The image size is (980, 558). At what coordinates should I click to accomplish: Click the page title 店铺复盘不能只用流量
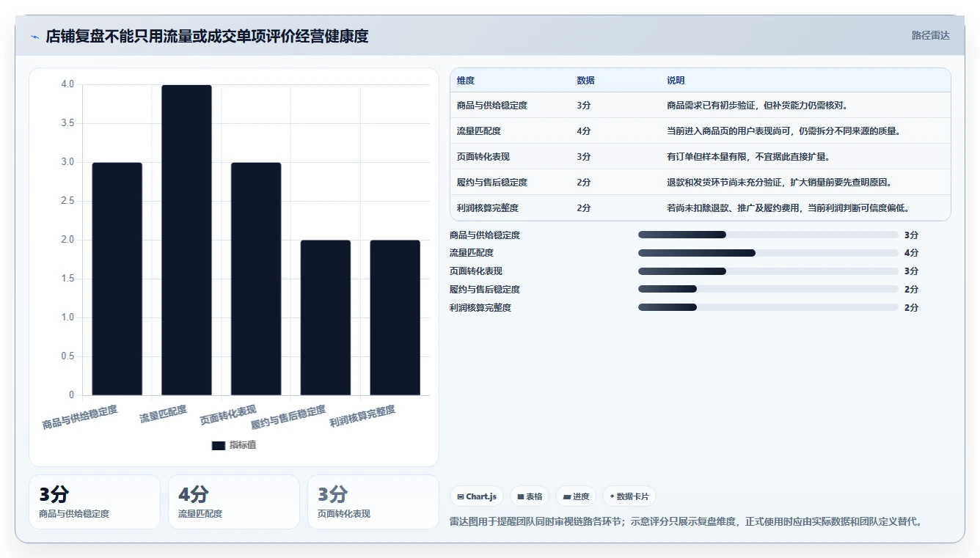pos(207,36)
